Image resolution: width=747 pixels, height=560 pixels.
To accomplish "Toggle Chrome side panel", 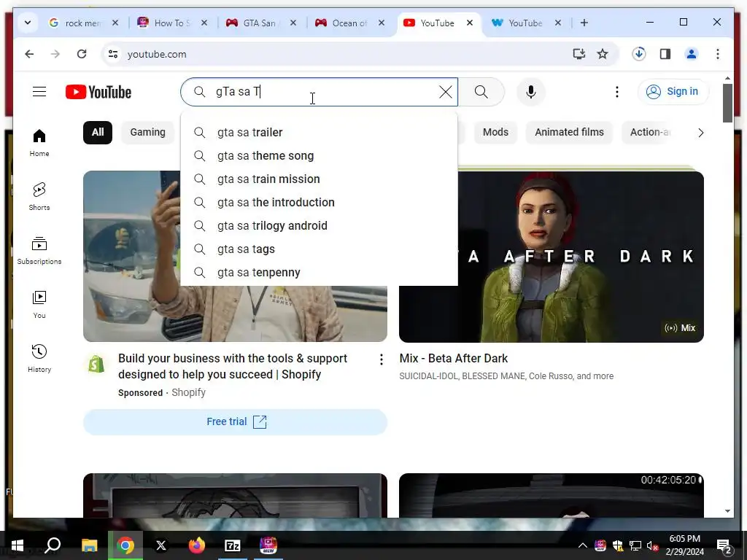I will [665, 54].
